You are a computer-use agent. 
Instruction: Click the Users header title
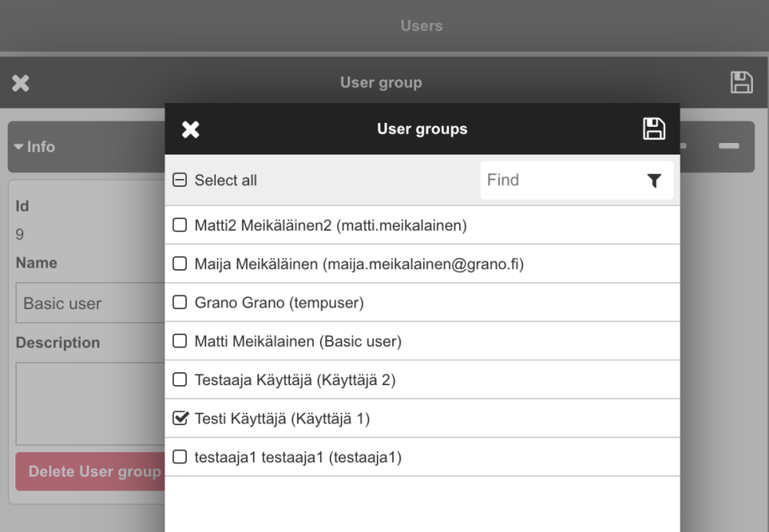click(421, 26)
